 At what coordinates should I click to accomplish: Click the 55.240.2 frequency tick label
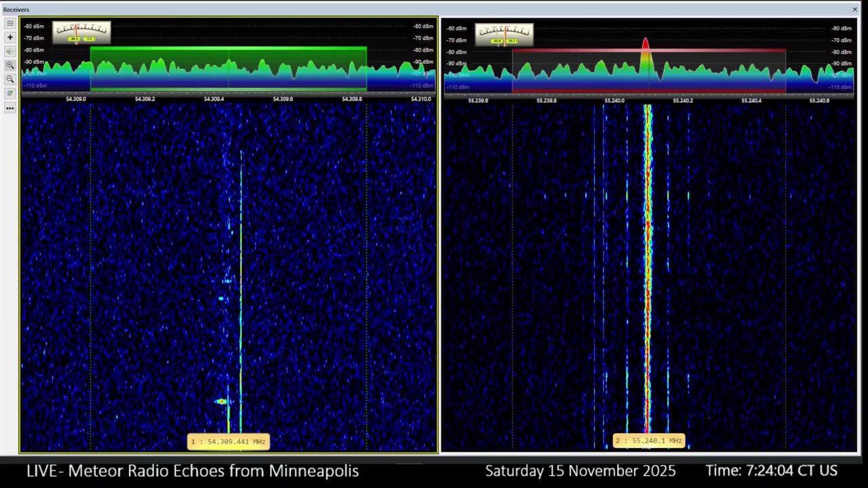[x=683, y=100]
